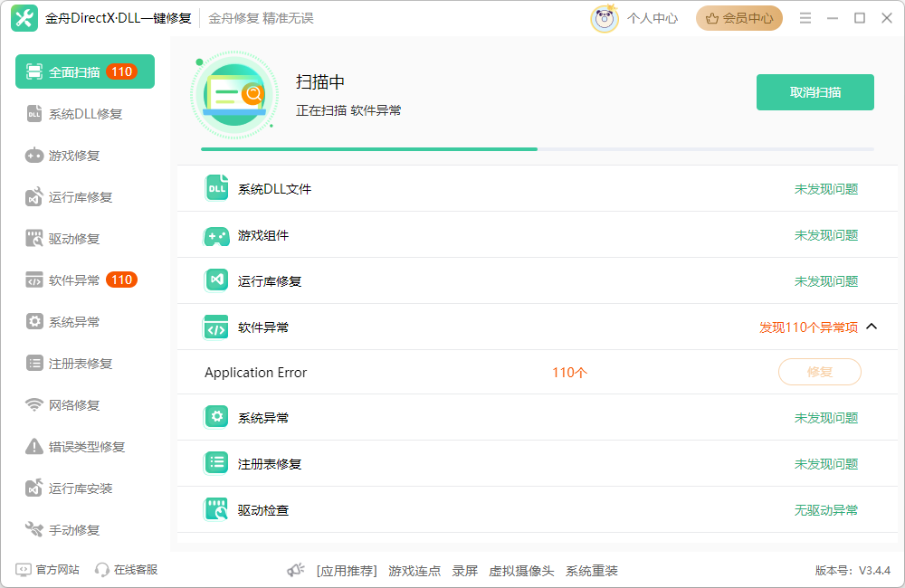This screenshot has height=588, width=905.
Task: Open the 会员中心 membership center
Action: [x=738, y=17]
